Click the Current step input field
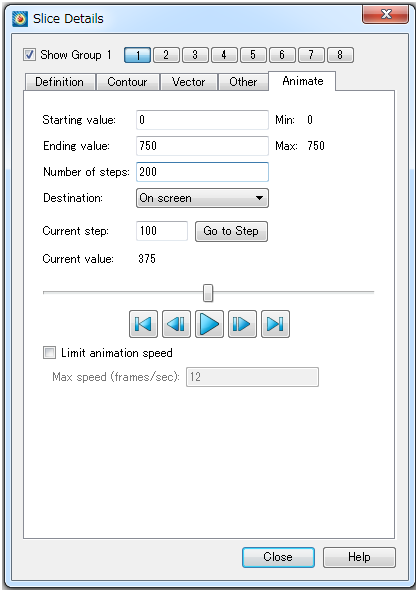The height and width of the screenshot is (592, 418). point(162,231)
